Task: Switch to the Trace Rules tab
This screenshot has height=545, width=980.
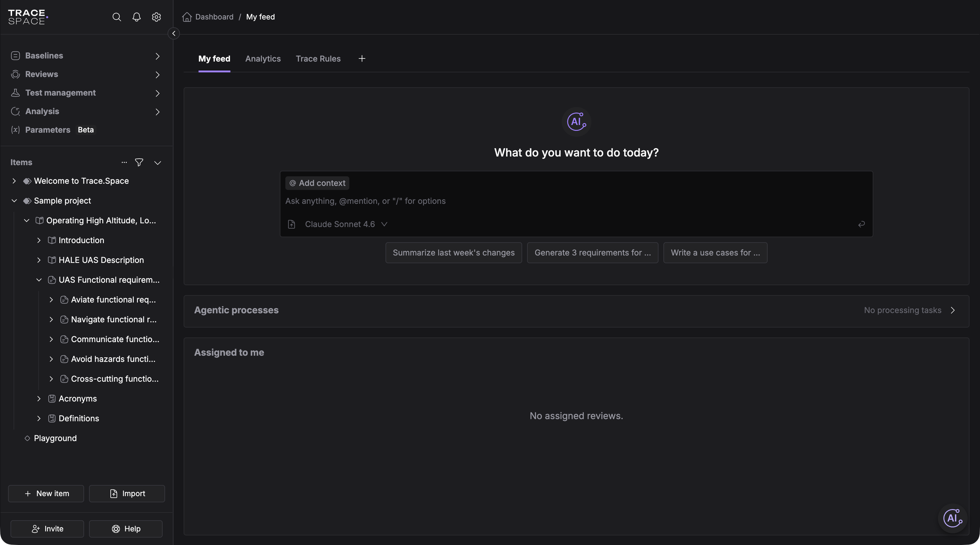Action: tap(318, 58)
